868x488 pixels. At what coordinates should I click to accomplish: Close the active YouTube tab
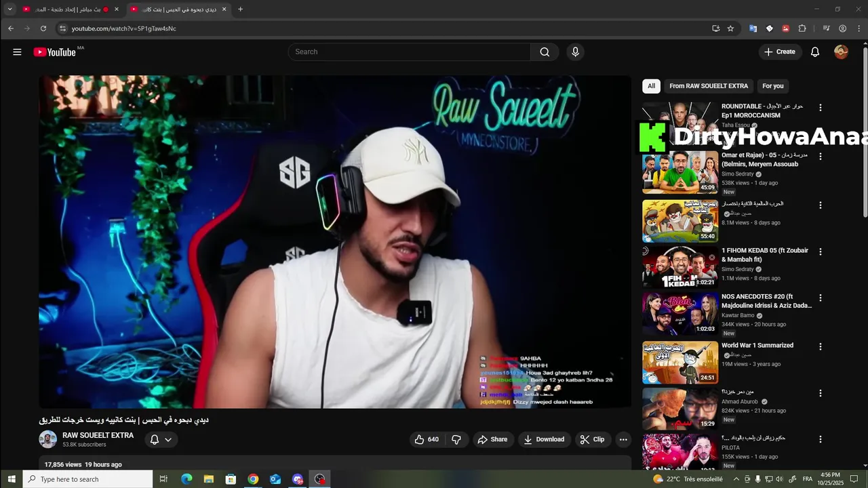(x=224, y=9)
